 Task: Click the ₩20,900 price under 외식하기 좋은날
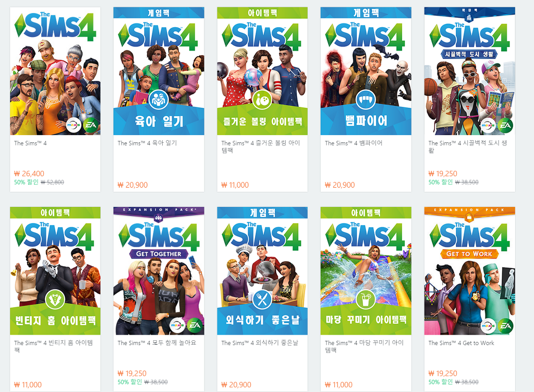coord(236,385)
